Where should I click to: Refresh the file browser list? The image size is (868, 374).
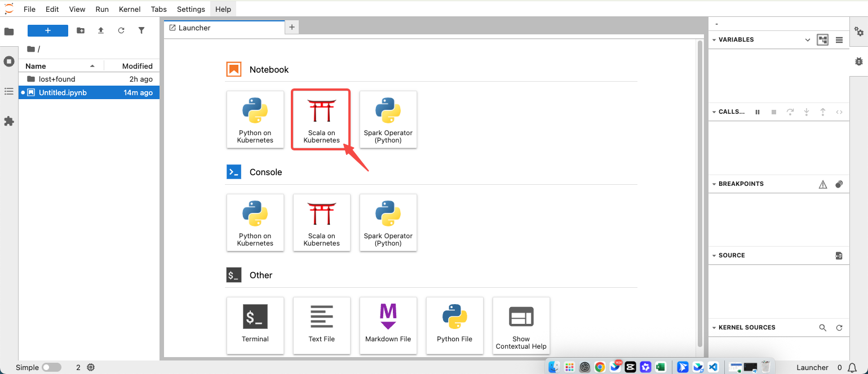coord(121,30)
